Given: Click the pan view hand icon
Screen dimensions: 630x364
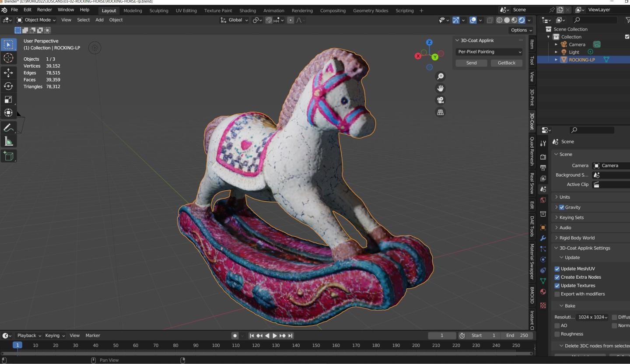Looking at the screenshot, I should (x=441, y=88).
